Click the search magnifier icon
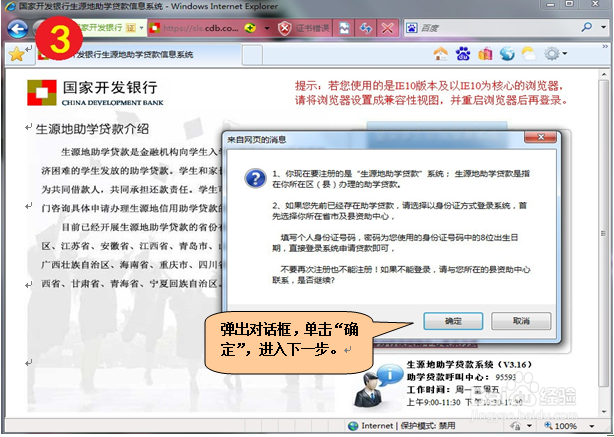This screenshot has width=614, height=437. (x=587, y=27)
